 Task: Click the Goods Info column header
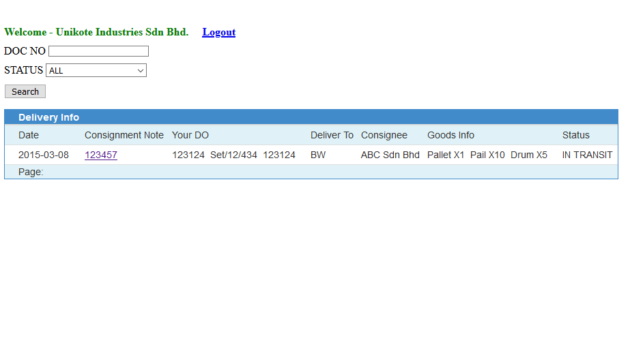(x=450, y=135)
